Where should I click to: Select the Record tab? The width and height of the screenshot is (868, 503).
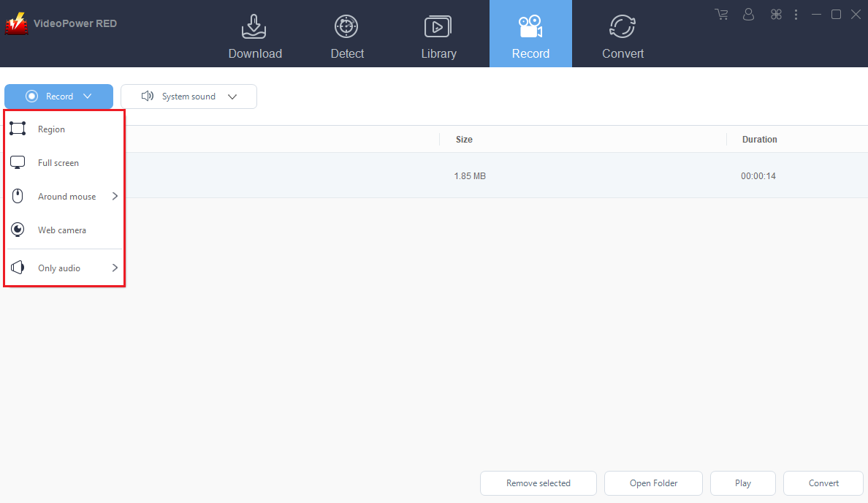(530, 34)
